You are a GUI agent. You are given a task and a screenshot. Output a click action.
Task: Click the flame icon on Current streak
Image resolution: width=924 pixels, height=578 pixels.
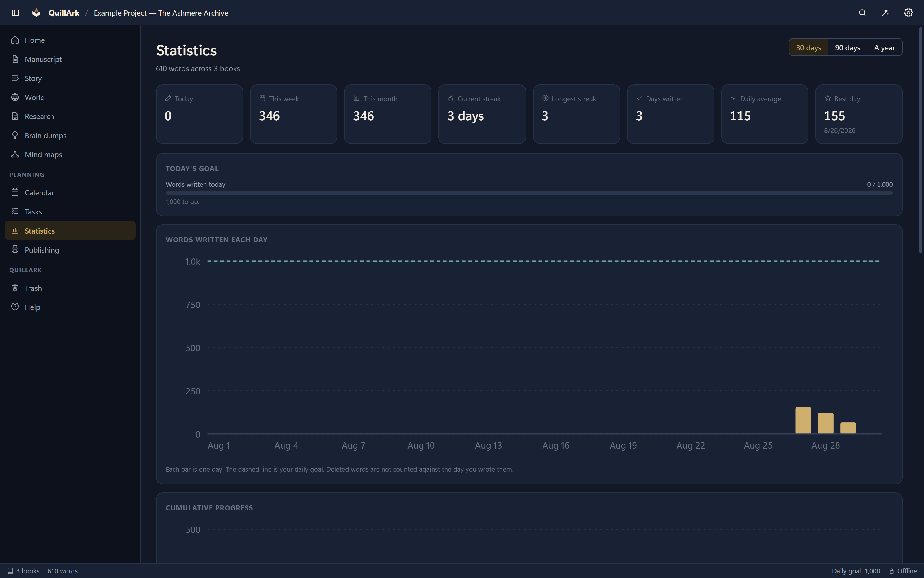point(450,98)
